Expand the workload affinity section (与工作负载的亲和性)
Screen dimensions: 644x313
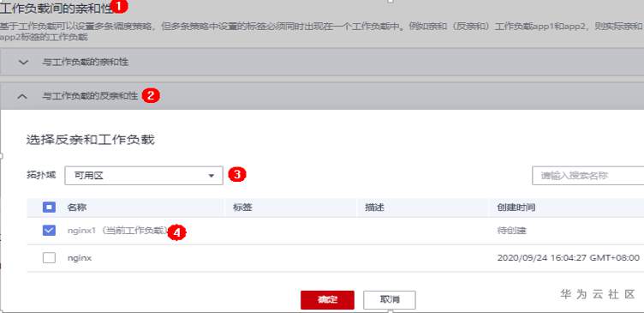pos(24,62)
